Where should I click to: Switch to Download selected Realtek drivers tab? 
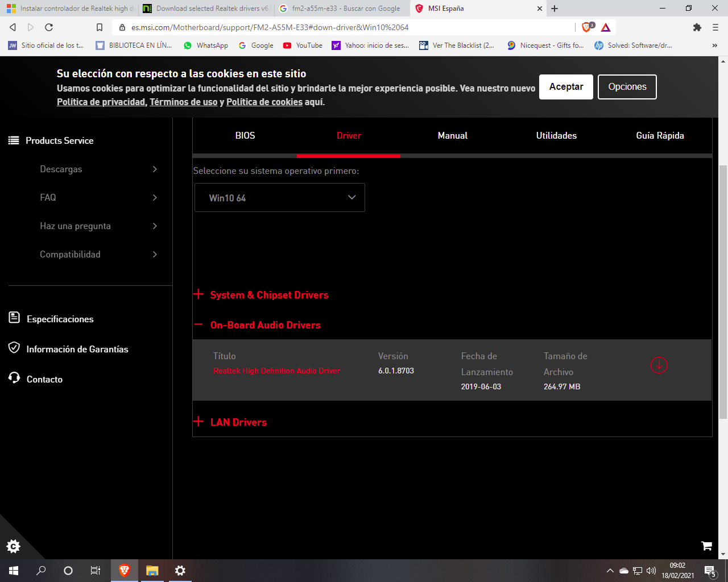(x=205, y=9)
